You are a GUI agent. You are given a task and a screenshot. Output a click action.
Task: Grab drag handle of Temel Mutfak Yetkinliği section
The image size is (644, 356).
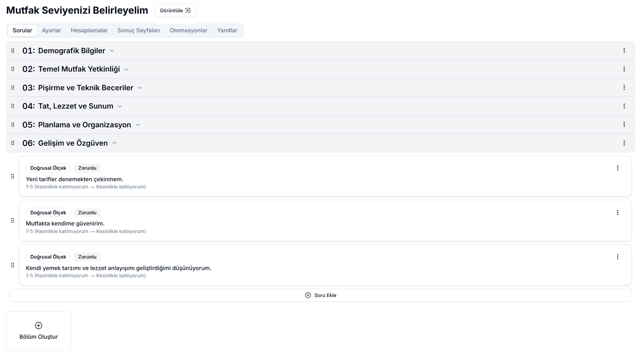pyautogui.click(x=13, y=69)
